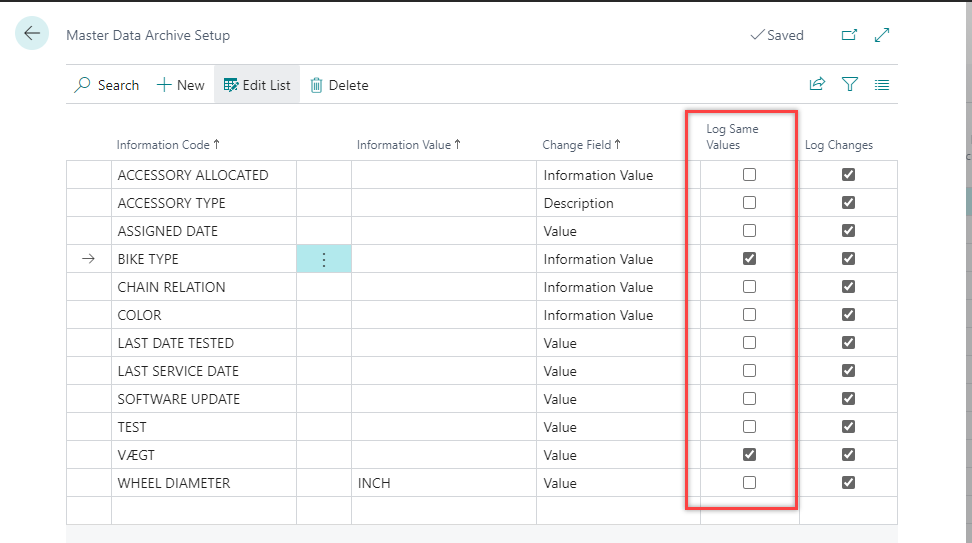Open Information Value column header menu
The image size is (972, 543).
pos(408,145)
